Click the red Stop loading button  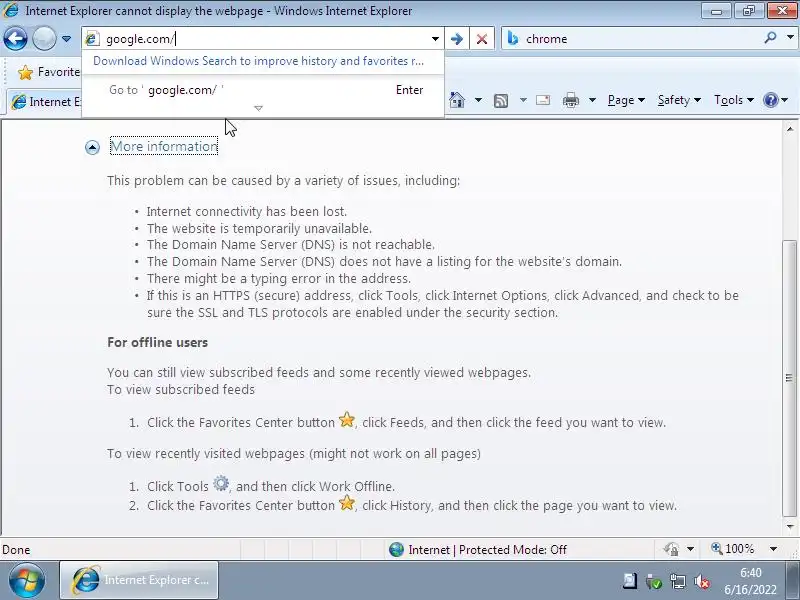(x=482, y=39)
